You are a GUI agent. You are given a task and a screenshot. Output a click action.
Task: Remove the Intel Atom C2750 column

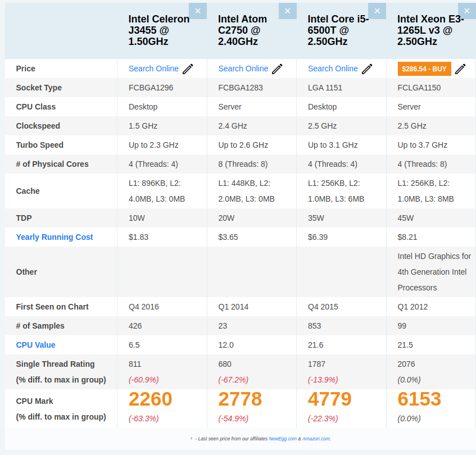pos(288,11)
